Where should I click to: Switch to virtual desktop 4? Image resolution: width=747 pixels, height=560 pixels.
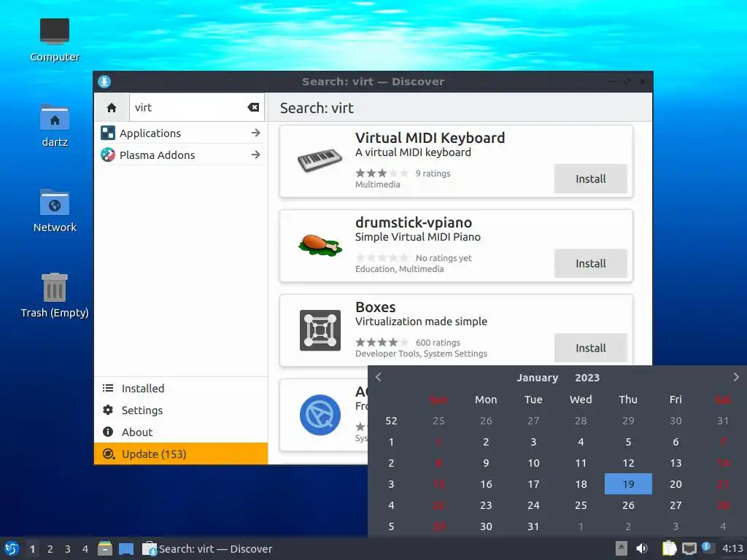85,549
